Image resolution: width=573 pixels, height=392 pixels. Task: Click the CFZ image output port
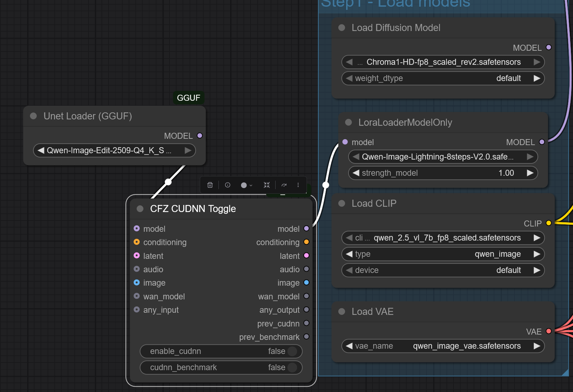click(307, 282)
